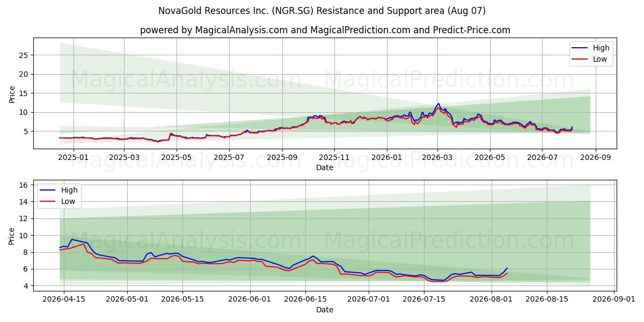Click the '2025-09' x-axis label on the top chart
Image resolution: width=644 pixels, height=322 pixels.
coord(282,157)
